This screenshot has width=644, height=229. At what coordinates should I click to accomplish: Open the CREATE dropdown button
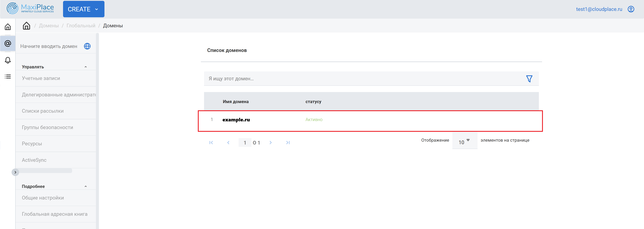tap(83, 9)
